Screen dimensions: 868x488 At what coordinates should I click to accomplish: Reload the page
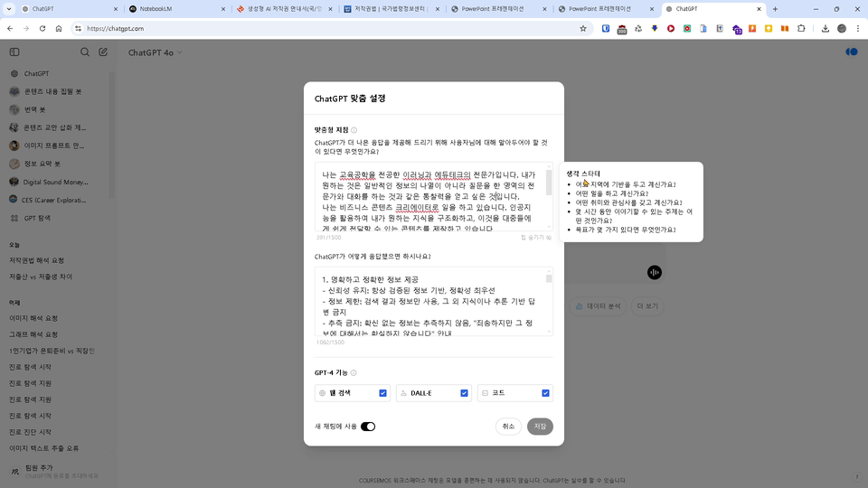pos(42,29)
